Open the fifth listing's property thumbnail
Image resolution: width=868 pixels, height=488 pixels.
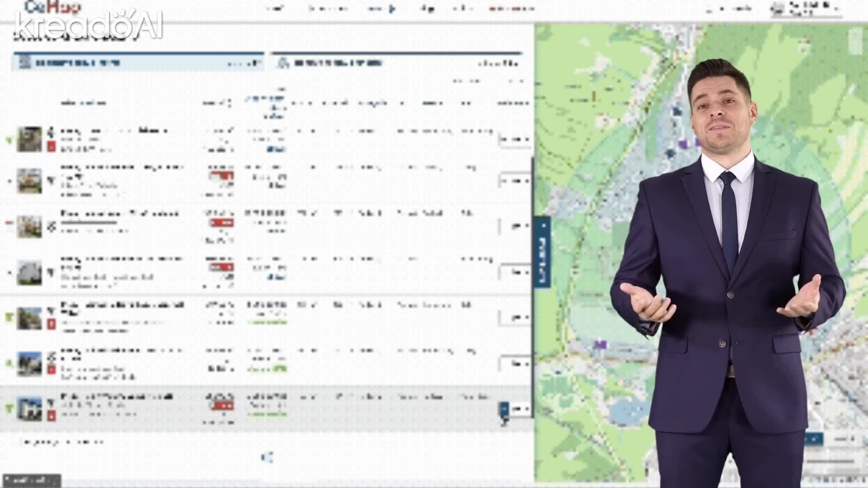pyautogui.click(x=29, y=318)
